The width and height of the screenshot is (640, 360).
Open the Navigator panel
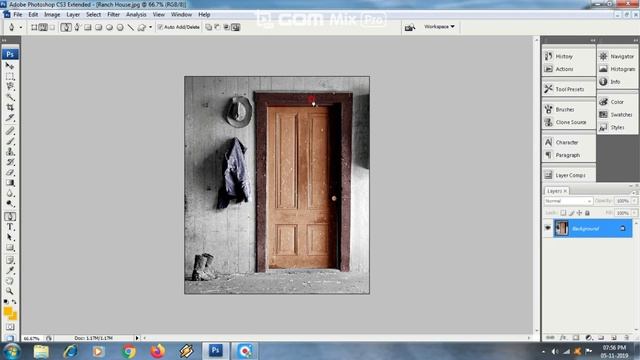[x=618, y=56]
